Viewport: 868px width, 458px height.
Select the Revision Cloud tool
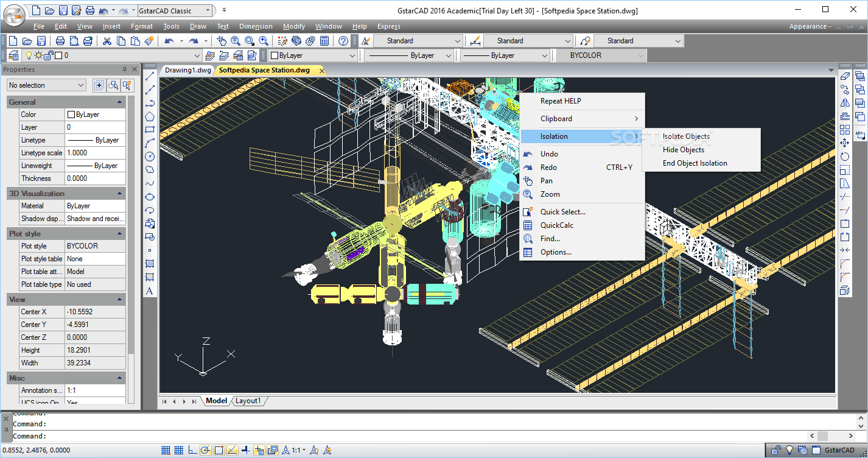coord(150,170)
